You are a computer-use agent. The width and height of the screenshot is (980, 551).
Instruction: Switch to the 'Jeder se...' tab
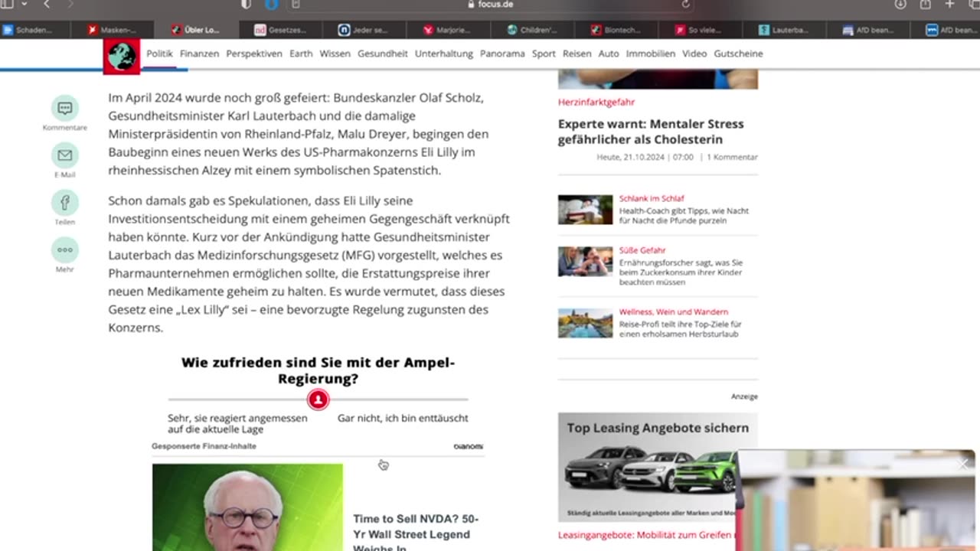364,30
